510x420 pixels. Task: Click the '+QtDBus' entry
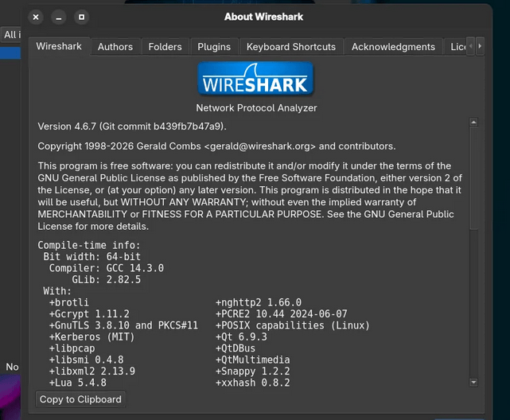[x=236, y=348]
